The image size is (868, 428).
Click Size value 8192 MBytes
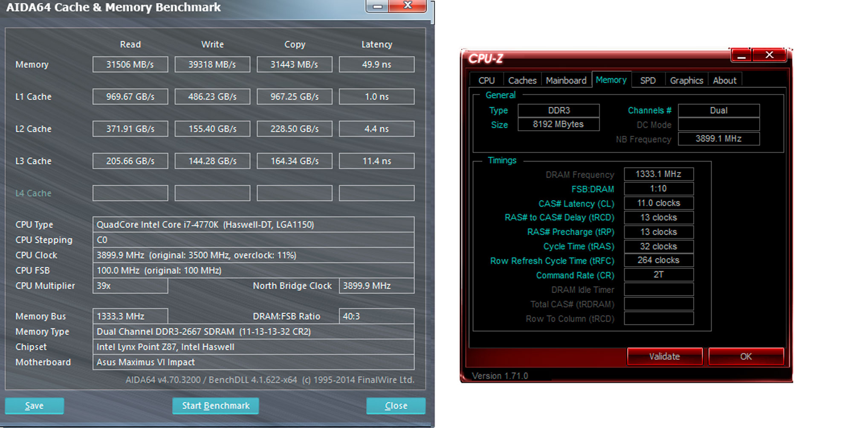(x=558, y=124)
